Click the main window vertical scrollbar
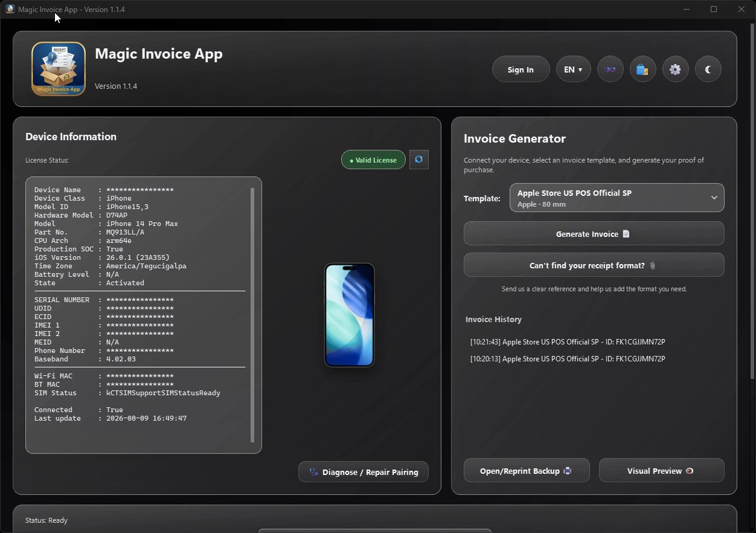756x533 pixels. point(752,201)
